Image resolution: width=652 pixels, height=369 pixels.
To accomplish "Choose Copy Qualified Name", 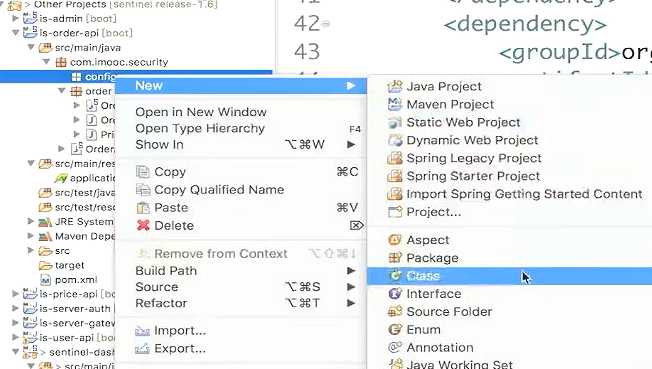I will pyautogui.click(x=219, y=189).
